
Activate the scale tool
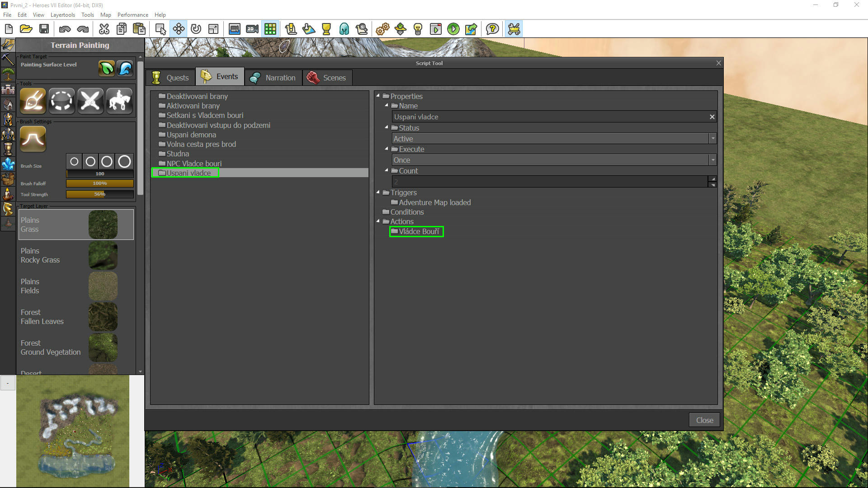pos(213,29)
